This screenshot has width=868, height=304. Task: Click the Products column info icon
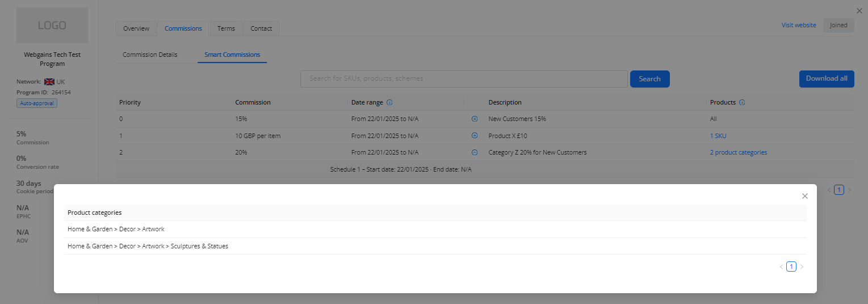point(742,103)
